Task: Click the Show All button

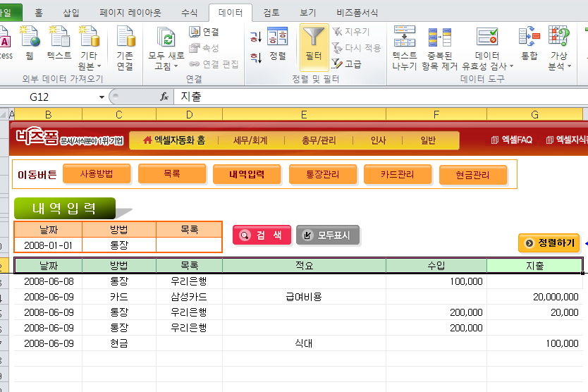Action: click(x=328, y=235)
